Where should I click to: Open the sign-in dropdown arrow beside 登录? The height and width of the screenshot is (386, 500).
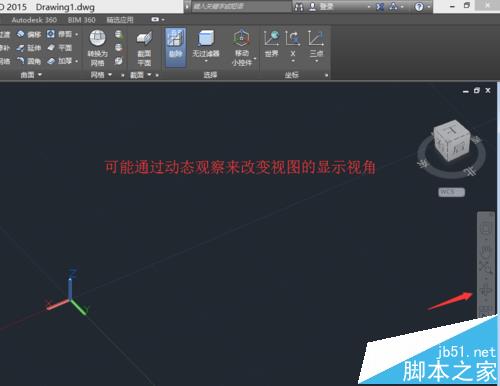click(x=369, y=7)
